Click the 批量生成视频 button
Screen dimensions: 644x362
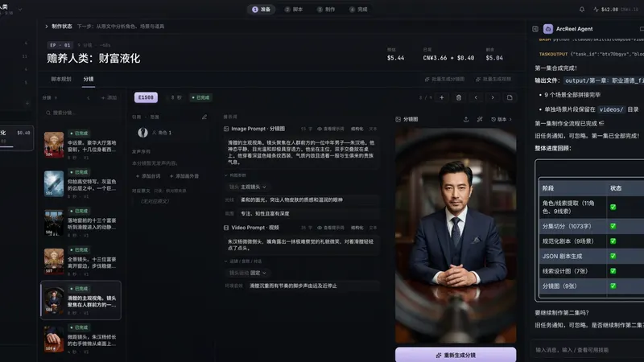(493, 79)
